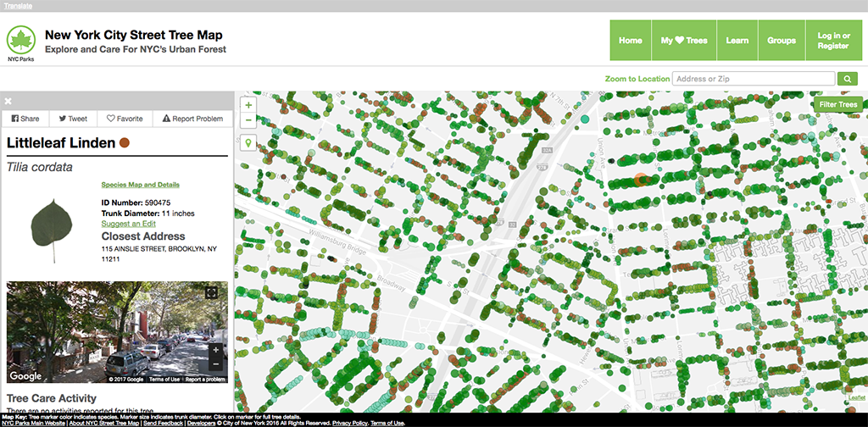Close the tree details panel
Image resolution: width=868 pixels, height=427 pixels.
8,101
